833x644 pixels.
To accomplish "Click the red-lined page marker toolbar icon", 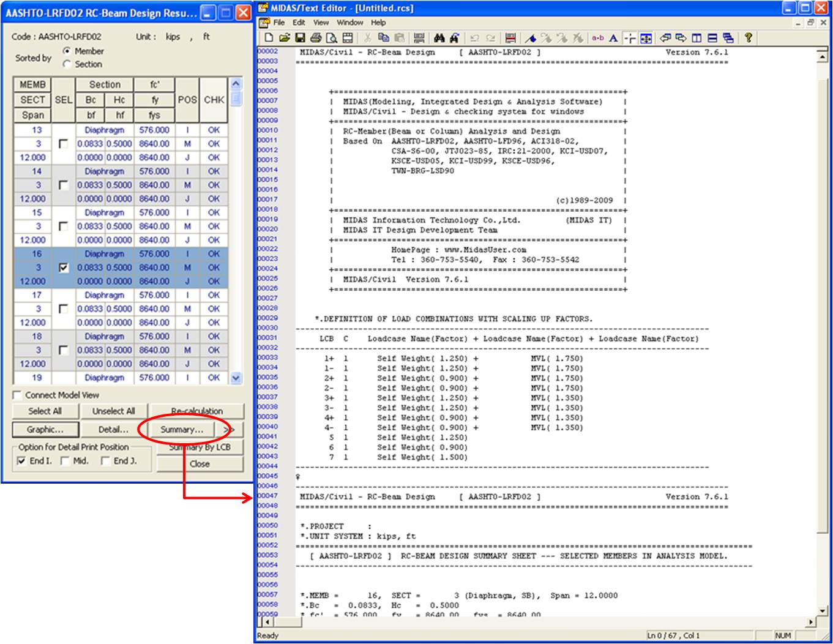I will pyautogui.click(x=510, y=38).
